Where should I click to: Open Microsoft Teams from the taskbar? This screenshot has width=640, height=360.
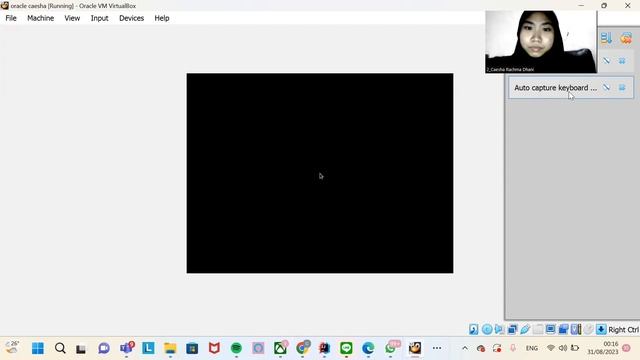click(127, 348)
